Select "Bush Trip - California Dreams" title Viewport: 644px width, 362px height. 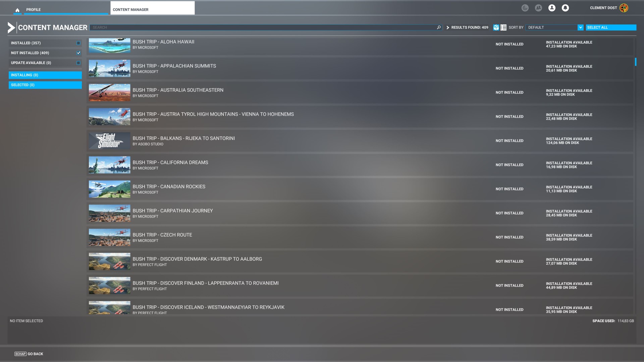[x=170, y=163]
